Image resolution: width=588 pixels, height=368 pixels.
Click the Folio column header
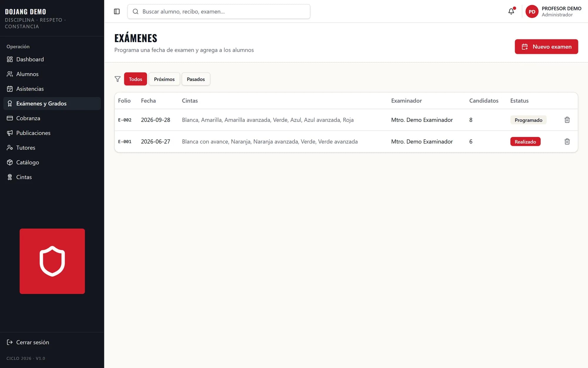tap(124, 101)
